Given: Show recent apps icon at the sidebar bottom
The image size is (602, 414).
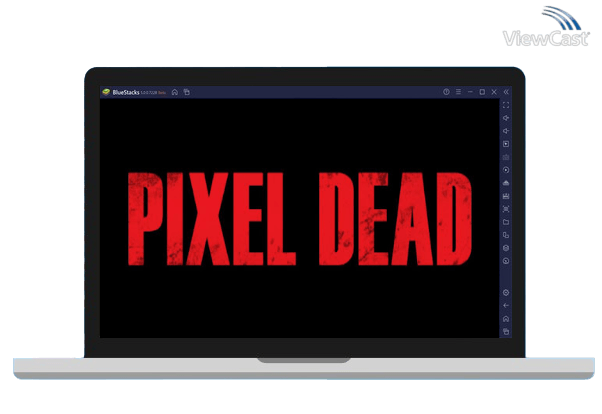Looking at the screenshot, I should [x=506, y=331].
